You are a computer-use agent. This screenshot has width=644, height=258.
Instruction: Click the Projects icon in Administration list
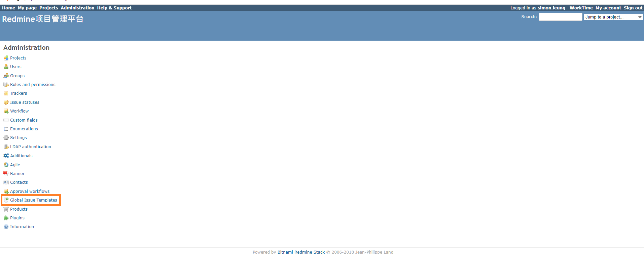6,58
